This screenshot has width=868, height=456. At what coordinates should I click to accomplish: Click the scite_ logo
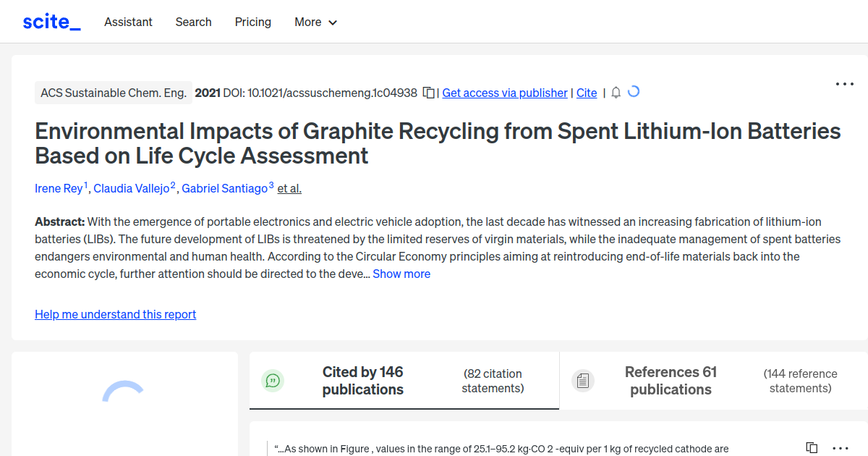click(51, 21)
